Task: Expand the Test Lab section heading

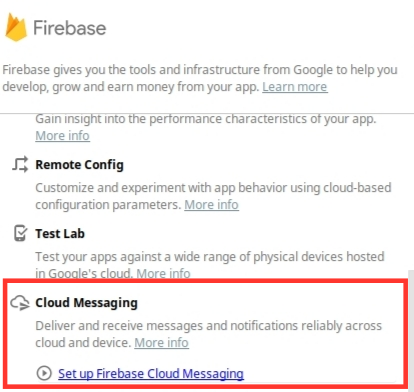Action: tap(60, 233)
